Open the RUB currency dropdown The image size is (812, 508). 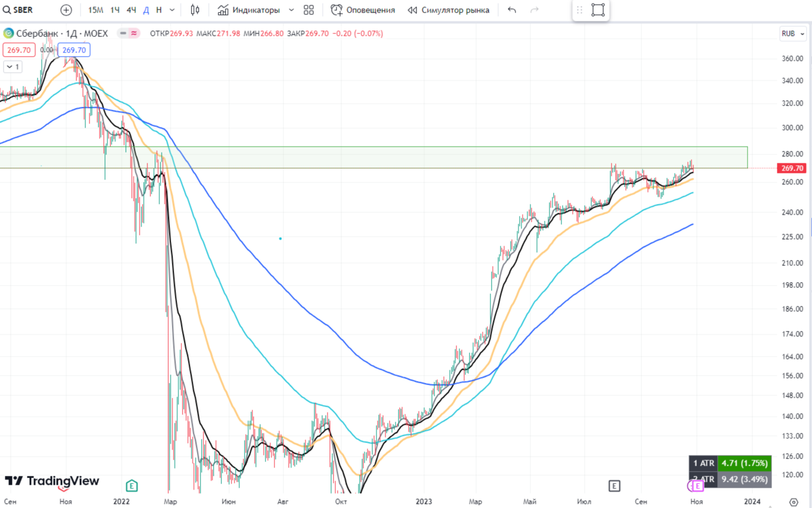pyautogui.click(x=793, y=34)
